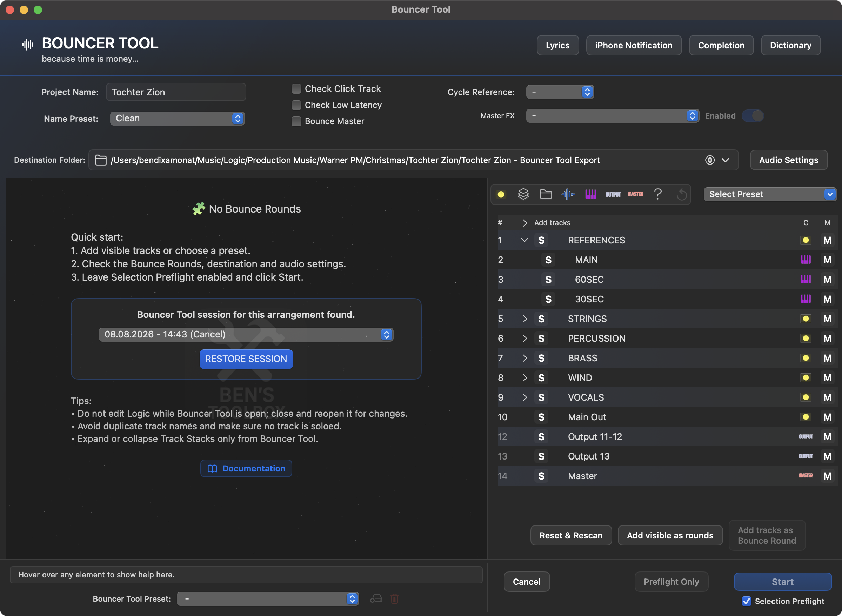Click the yellow knob icon on STRINGS row
This screenshot has height=616, width=842.
tap(806, 319)
